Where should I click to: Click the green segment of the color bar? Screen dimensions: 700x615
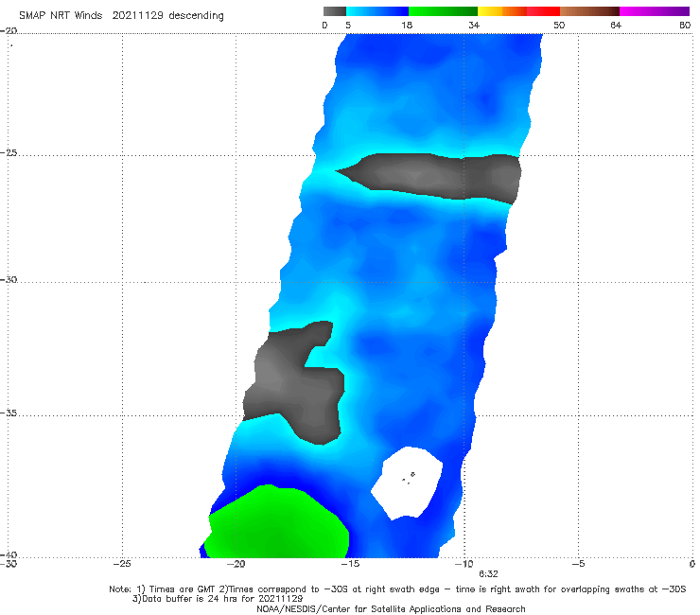[443, 11]
